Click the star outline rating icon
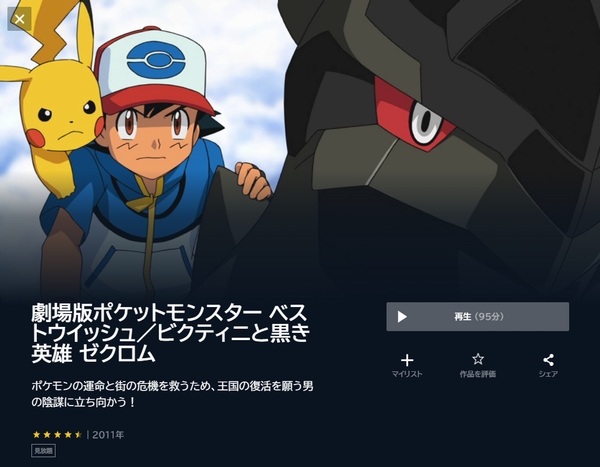This screenshot has height=467, width=600. pos(478,359)
